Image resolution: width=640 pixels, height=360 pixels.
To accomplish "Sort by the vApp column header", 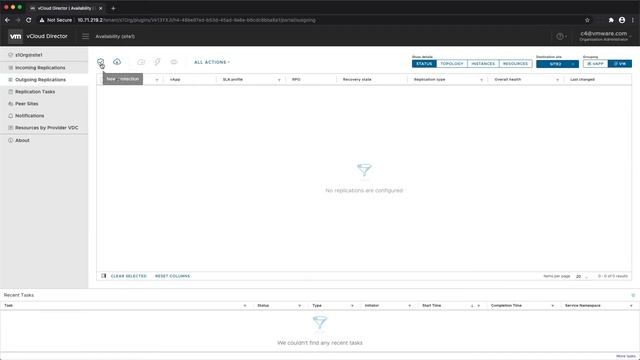I will pyautogui.click(x=175, y=80).
